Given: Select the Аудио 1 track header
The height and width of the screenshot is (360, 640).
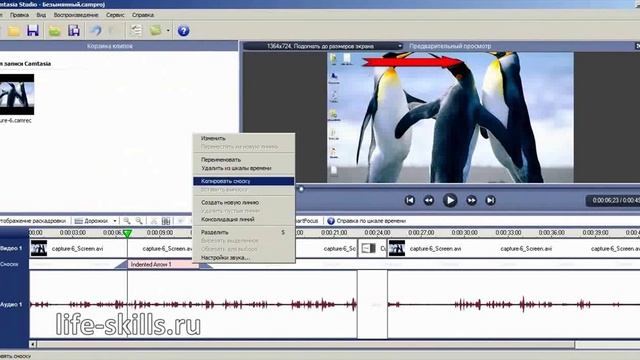Looking at the screenshot, I should (14, 304).
